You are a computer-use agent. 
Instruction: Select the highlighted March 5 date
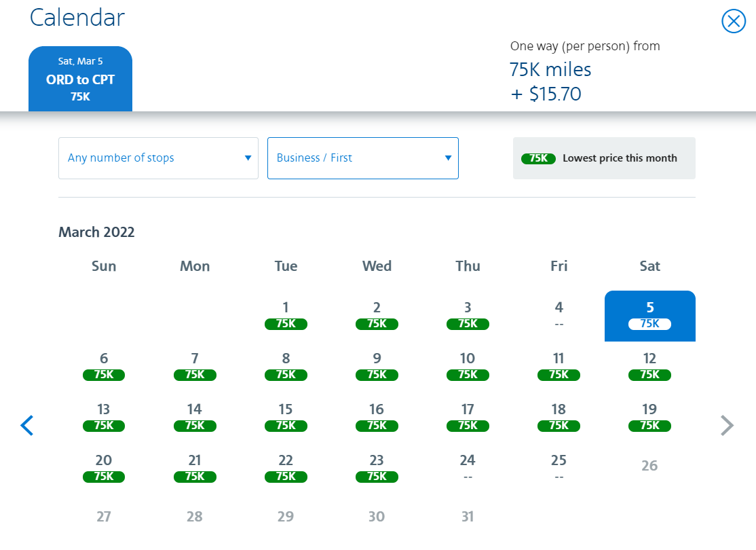click(649, 316)
